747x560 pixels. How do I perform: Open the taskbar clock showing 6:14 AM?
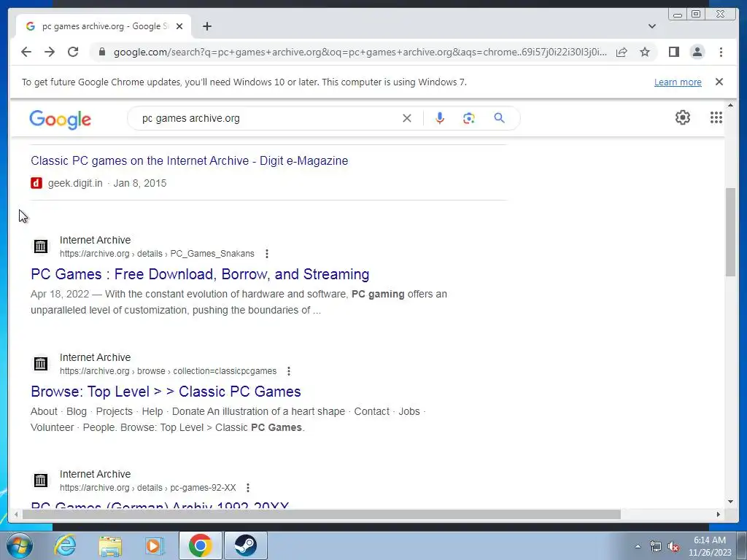[709, 546]
